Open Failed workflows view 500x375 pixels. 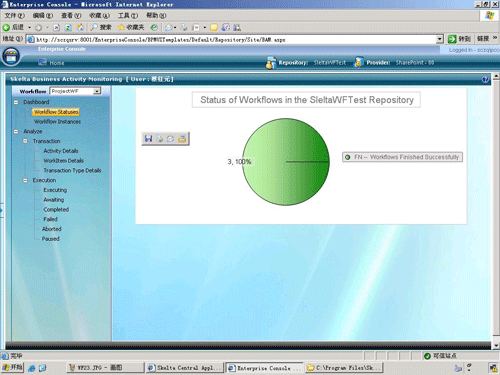click(50, 219)
